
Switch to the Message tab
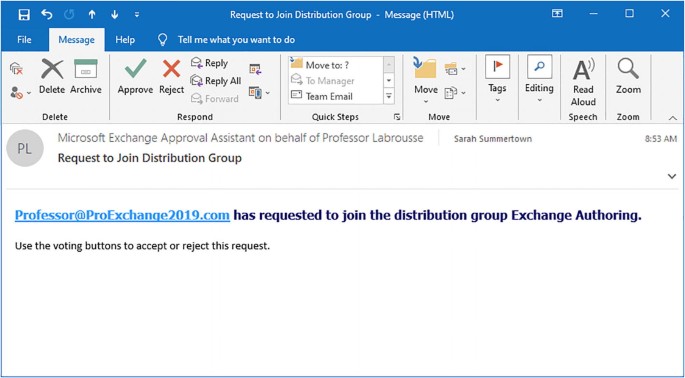click(x=76, y=40)
